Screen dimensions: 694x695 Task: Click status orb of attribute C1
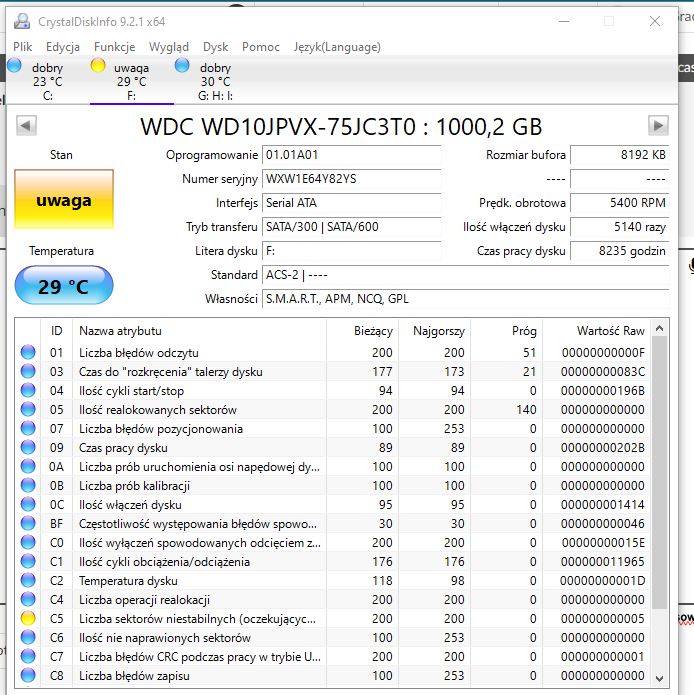[x=28, y=561]
